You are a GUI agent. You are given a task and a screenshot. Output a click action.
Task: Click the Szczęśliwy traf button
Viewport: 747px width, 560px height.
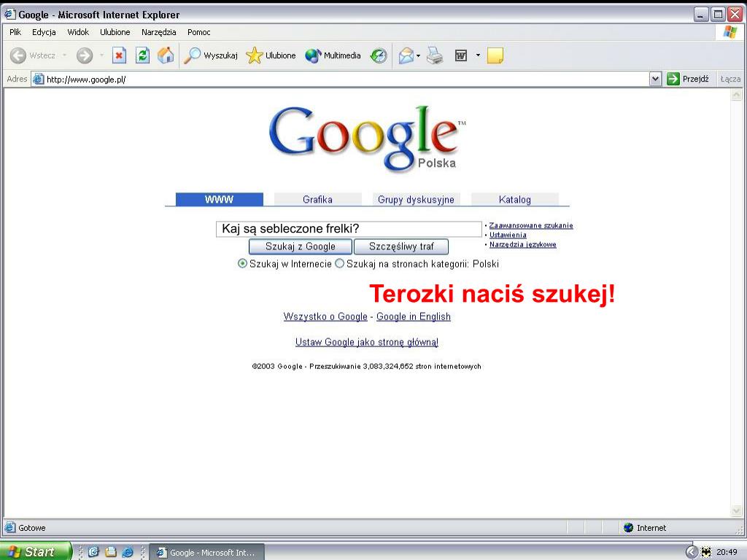(x=401, y=246)
